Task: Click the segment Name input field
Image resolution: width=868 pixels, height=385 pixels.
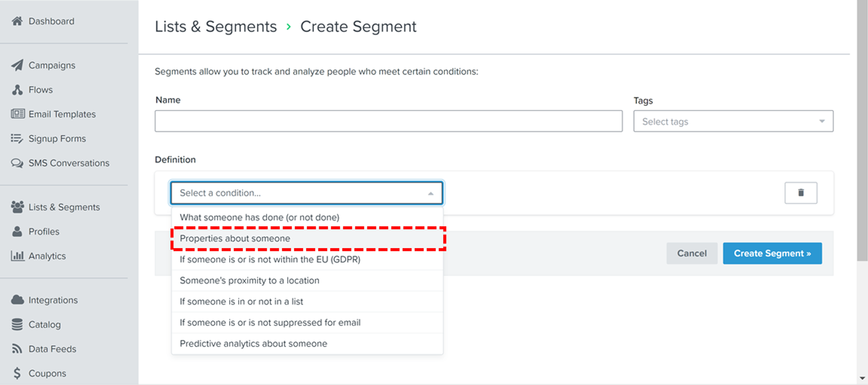Action: pyautogui.click(x=388, y=121)
